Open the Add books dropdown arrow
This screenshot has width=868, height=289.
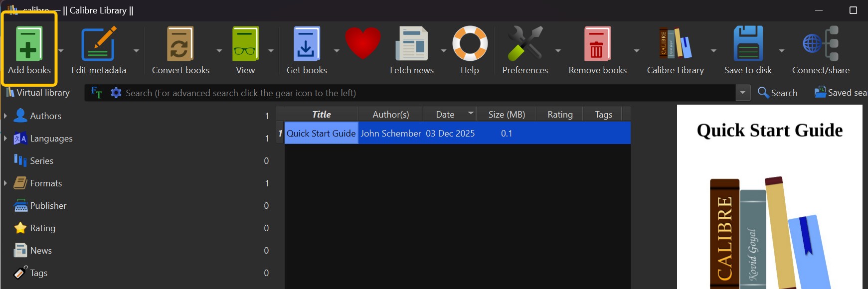(x=61, y=50)
